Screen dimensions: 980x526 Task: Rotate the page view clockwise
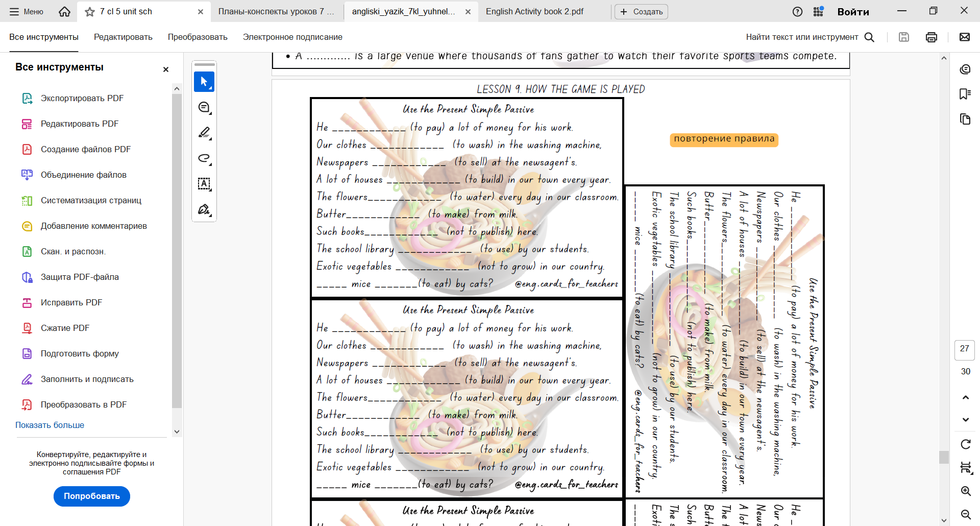pos(965,444)
